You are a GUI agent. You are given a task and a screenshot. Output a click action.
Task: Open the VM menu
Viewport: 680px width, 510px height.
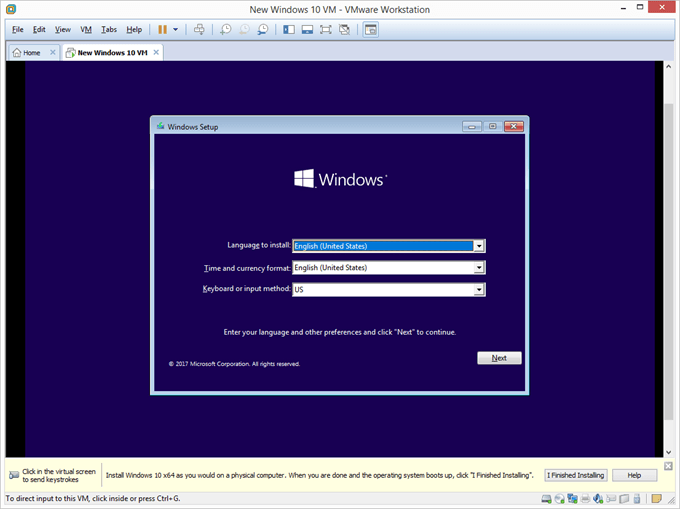[x=86, y=30]
